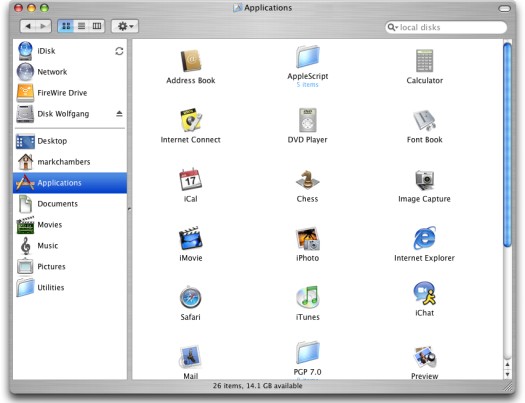Click the '26 items, 14.1 GB available' status text
The width and height of the screenshot is (525, 403).
tap(257, 386)
